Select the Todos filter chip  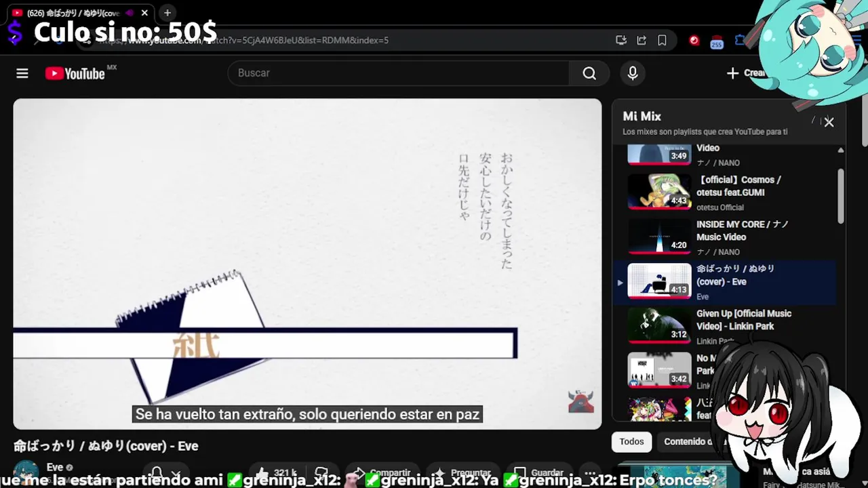(631, 442)
